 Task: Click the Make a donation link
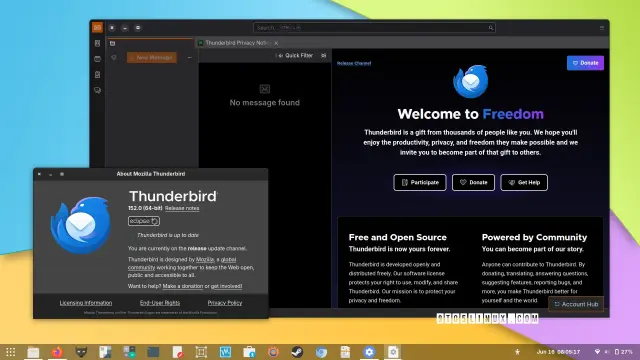click(x=182, y=286)
